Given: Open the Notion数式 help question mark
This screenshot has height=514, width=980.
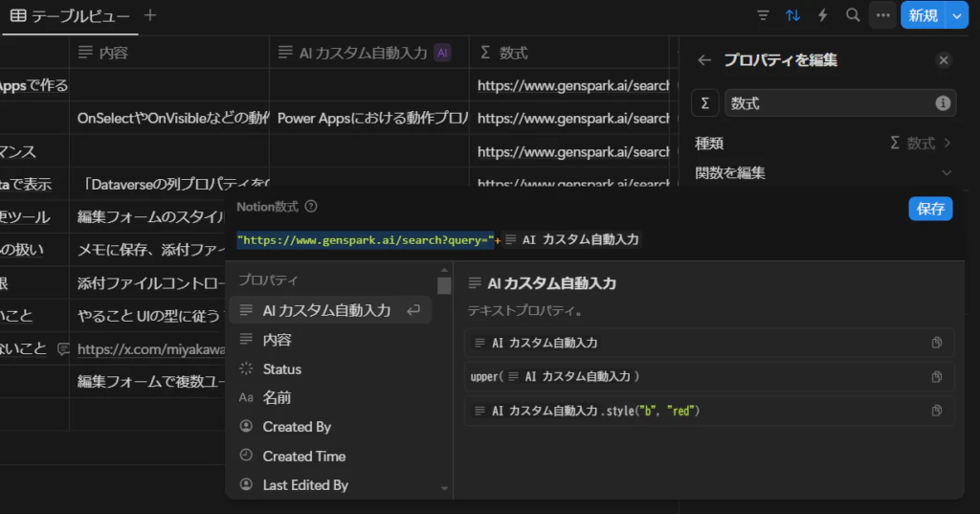Looking at the screenshot, I should (311, 207).
